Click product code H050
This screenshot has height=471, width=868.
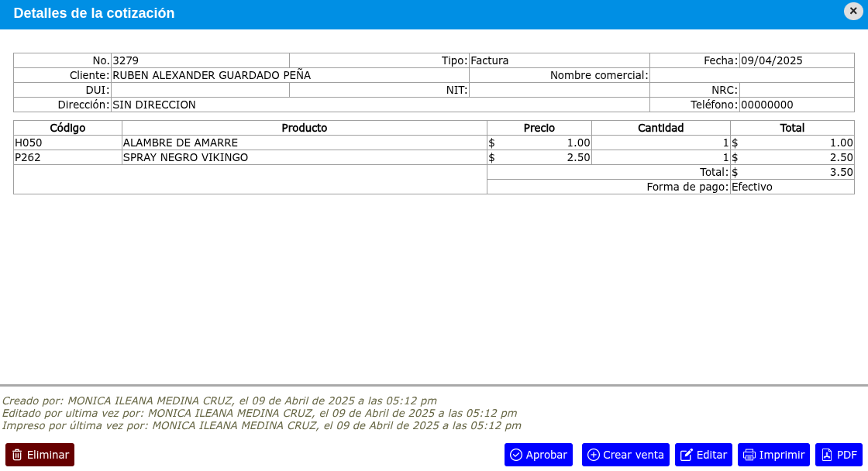pos(28,143)
